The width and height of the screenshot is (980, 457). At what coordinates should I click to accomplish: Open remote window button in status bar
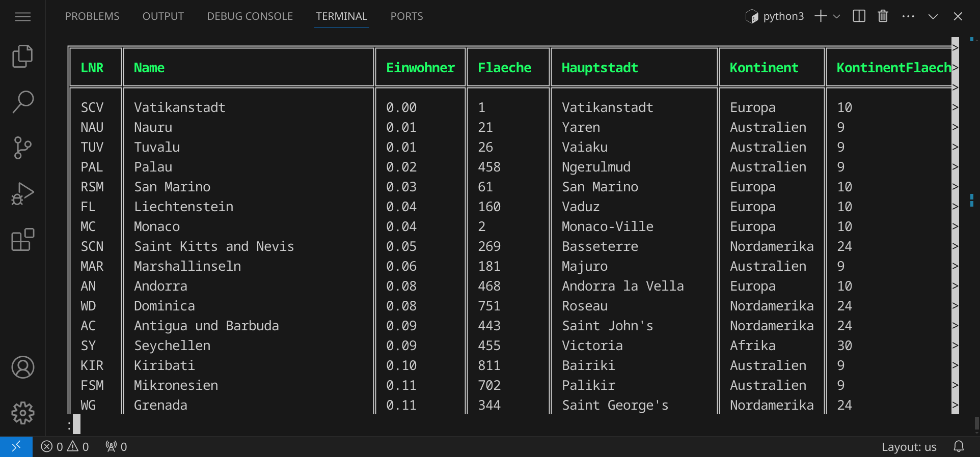(x=16, y=447)
